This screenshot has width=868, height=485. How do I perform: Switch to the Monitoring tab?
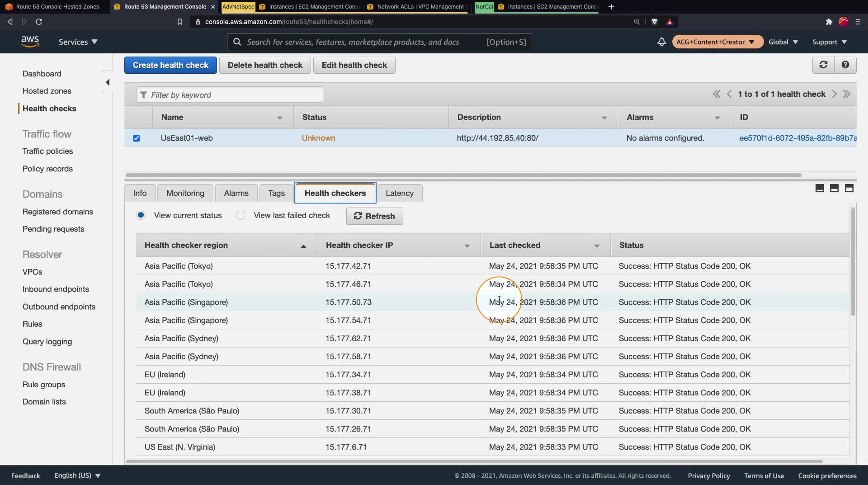(x=185, y=193)
